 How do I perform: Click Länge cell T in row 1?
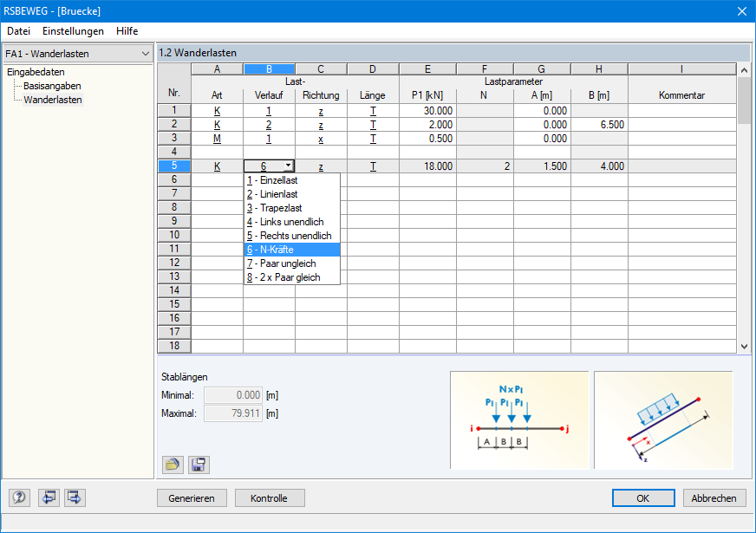point(373,111)
